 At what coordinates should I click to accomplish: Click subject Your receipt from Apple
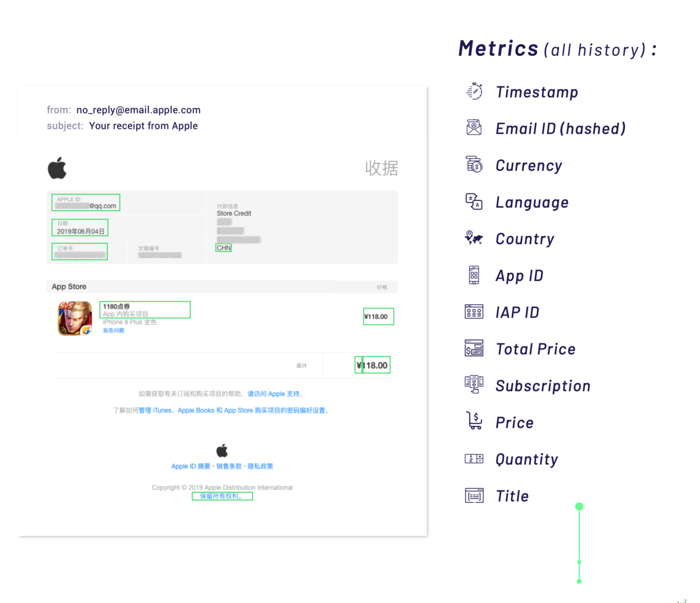click(144, 126)
